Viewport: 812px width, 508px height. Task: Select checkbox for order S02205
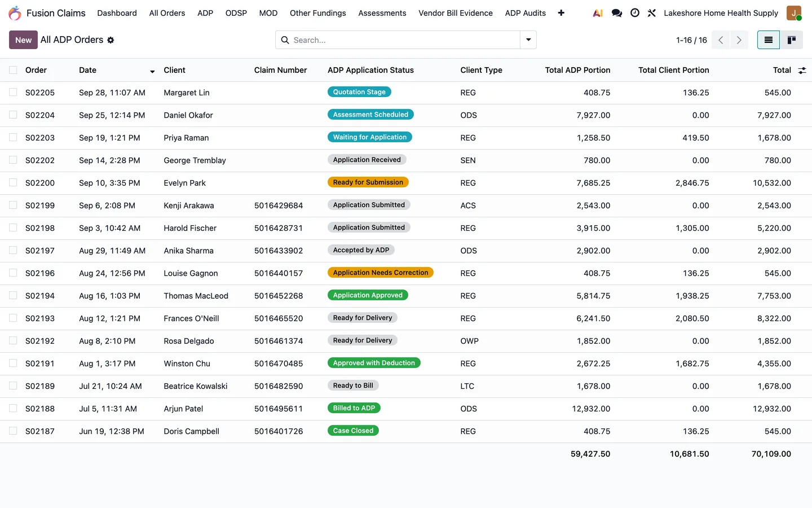coord(13,93)
